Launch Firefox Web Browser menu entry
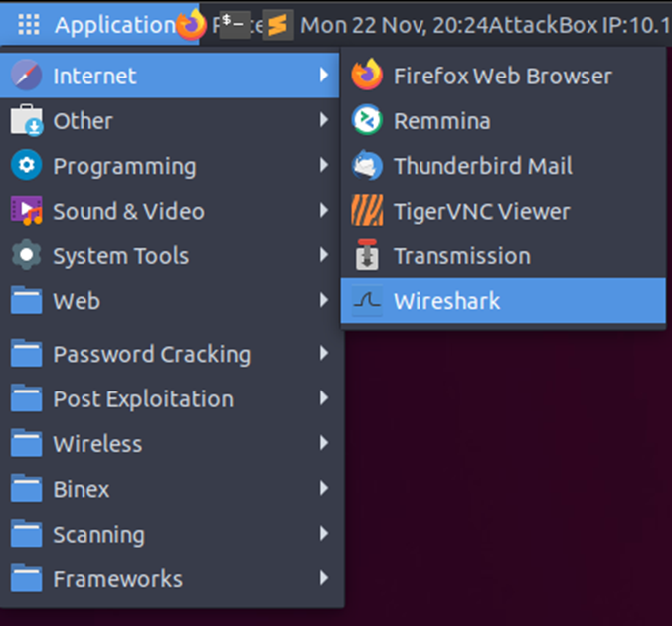 coord(503,76)
